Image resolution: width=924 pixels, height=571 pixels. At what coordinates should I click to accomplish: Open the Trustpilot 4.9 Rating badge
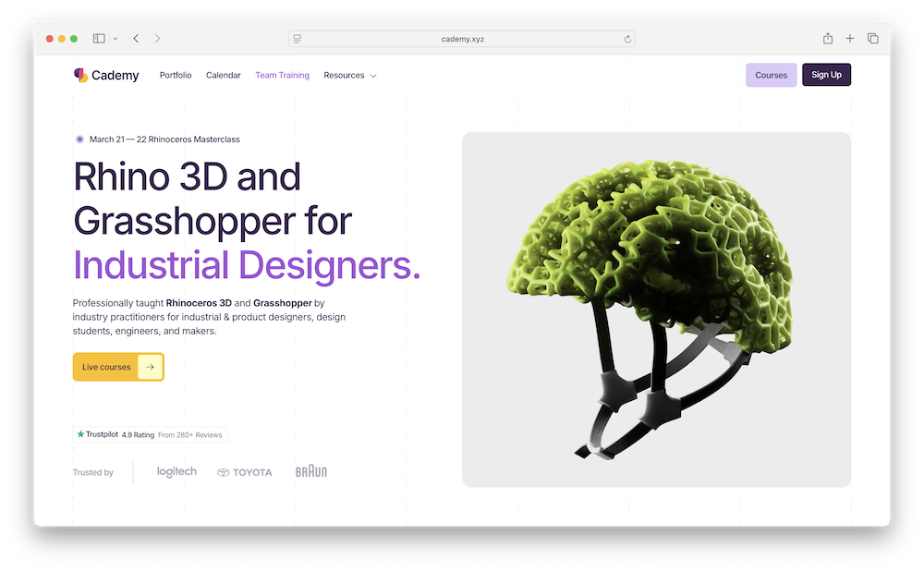click(x=150, y=434)
